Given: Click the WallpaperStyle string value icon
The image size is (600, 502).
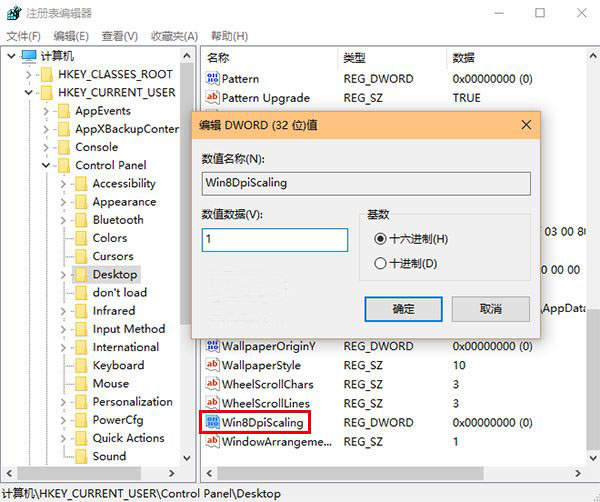Looking at the screenshot, I should (212, 366).
